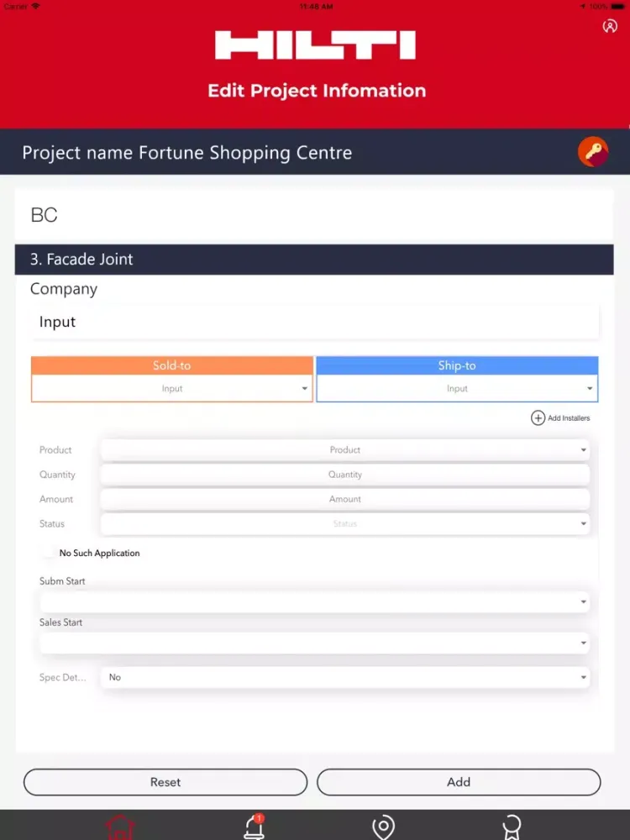The width and height of the screenshot is (630, 840).
Task: Click the Company label
Action: tap(64, 289)
